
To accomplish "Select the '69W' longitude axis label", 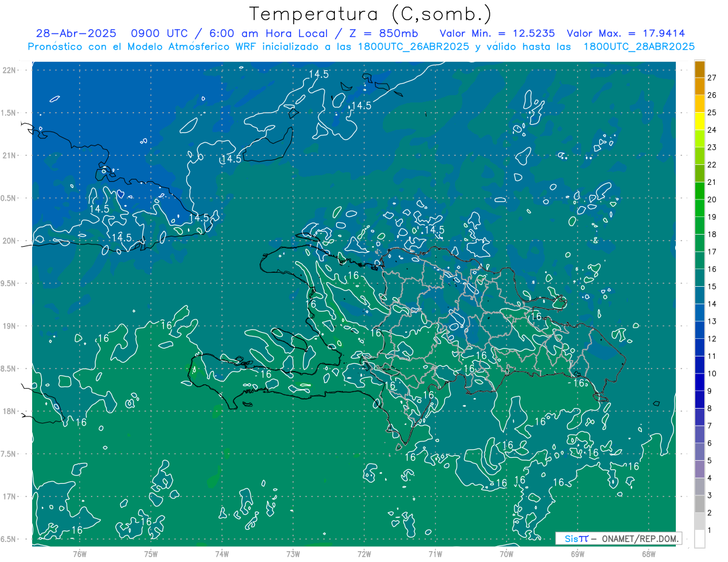I will point(578,554).
